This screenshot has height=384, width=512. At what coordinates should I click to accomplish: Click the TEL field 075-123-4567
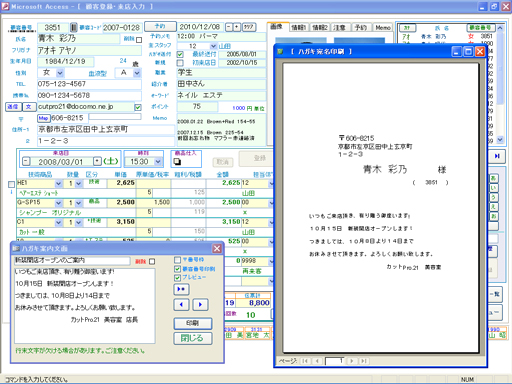pyautogui.click(x=89, y=84)
